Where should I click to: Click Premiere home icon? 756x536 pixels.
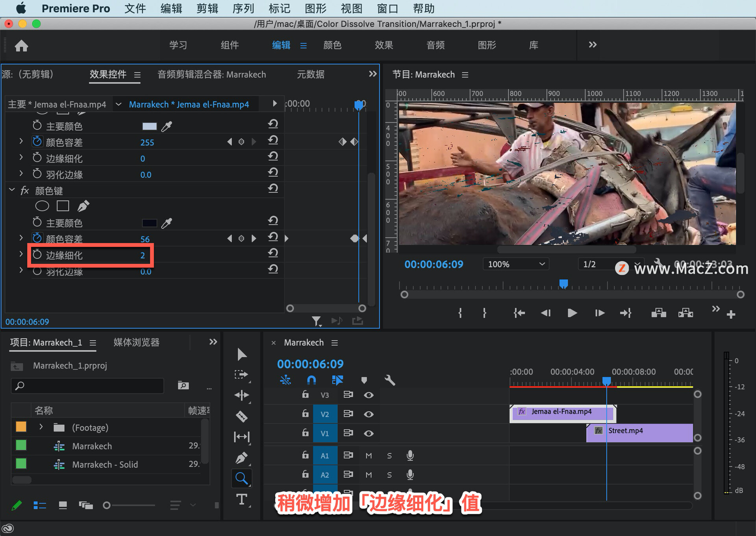click(x=21, y=46)
